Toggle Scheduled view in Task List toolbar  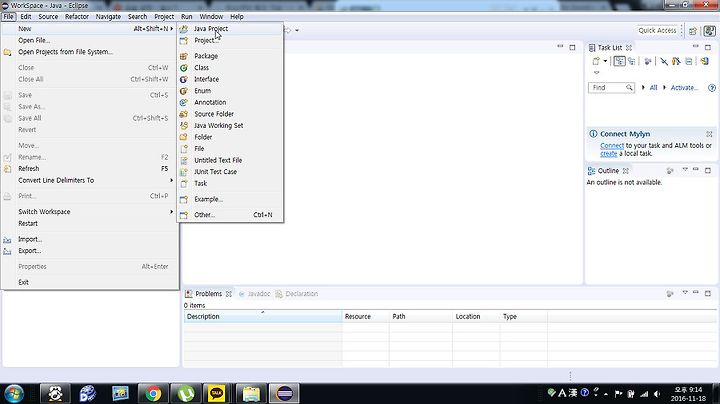(632, 61)
